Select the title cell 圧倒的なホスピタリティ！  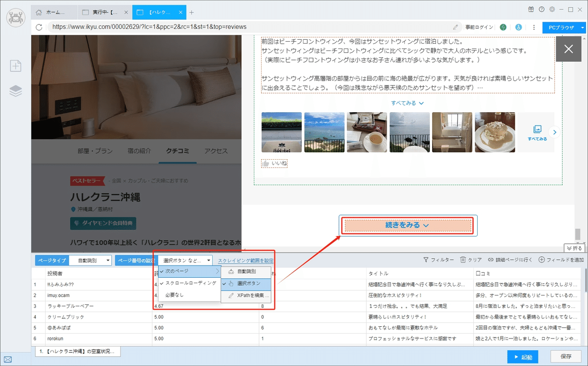click(x=419, y=295)
